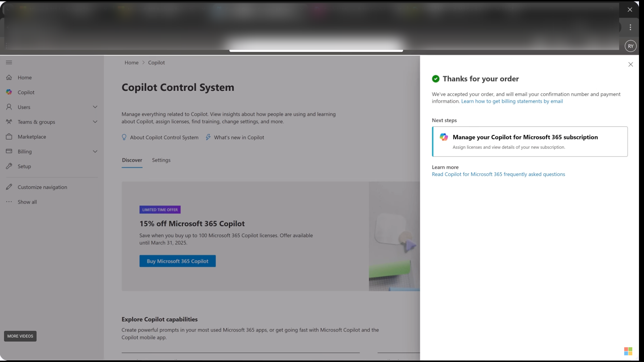Expand the Billing section chevron
This screenshot has width=644, height=362.
(95, 152)
